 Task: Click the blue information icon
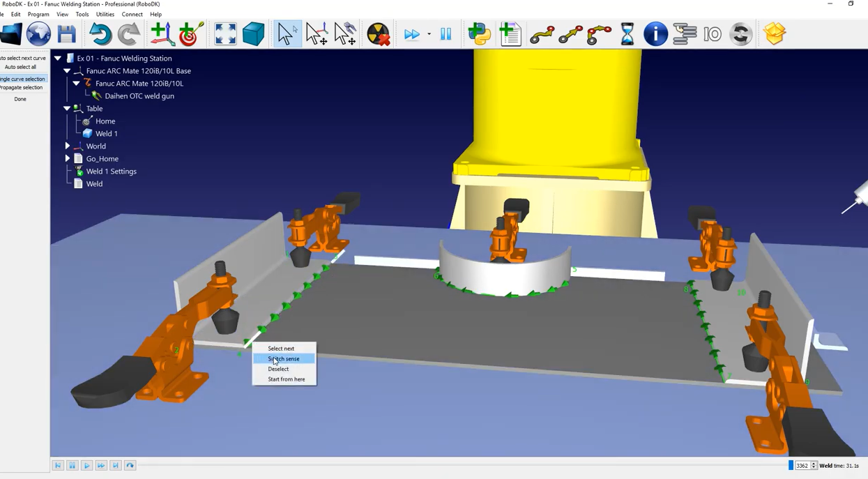pyautogui.click(x=655, y=33)
